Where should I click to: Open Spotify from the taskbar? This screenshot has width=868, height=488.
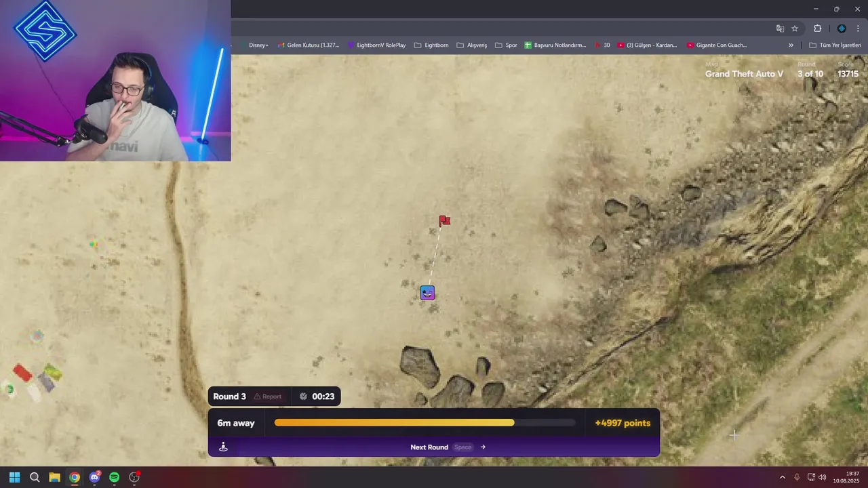[114, 477]
